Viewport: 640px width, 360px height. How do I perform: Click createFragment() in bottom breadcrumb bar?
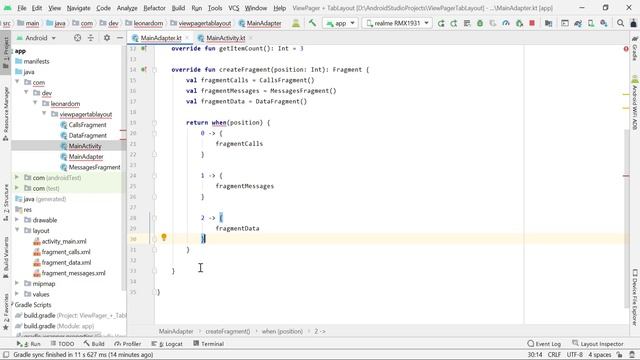(x=227, y=331)
